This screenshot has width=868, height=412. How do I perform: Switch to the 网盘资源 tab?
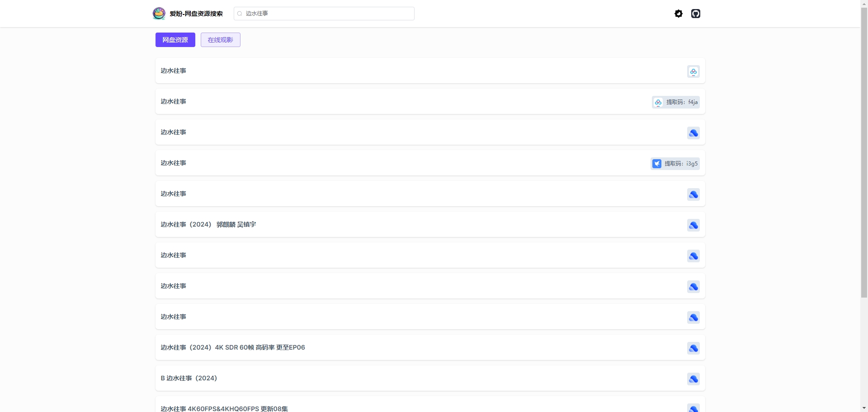coord(175,40)
